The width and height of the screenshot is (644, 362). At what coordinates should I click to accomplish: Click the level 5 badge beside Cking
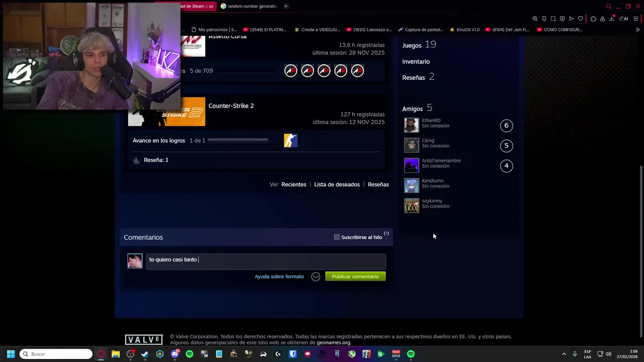(506, 146)
